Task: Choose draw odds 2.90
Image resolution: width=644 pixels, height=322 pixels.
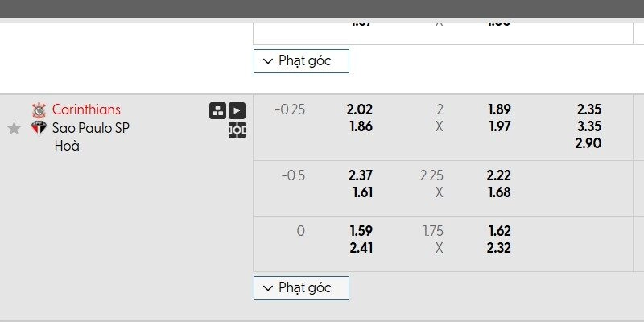Action: (x=589, y=143)
